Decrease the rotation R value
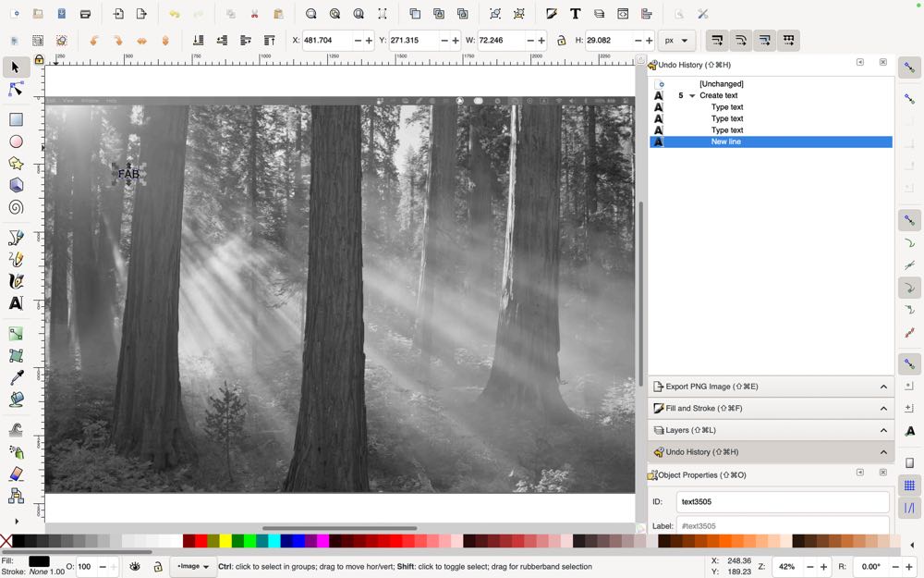The image size is (924, 578). point(894,566)
